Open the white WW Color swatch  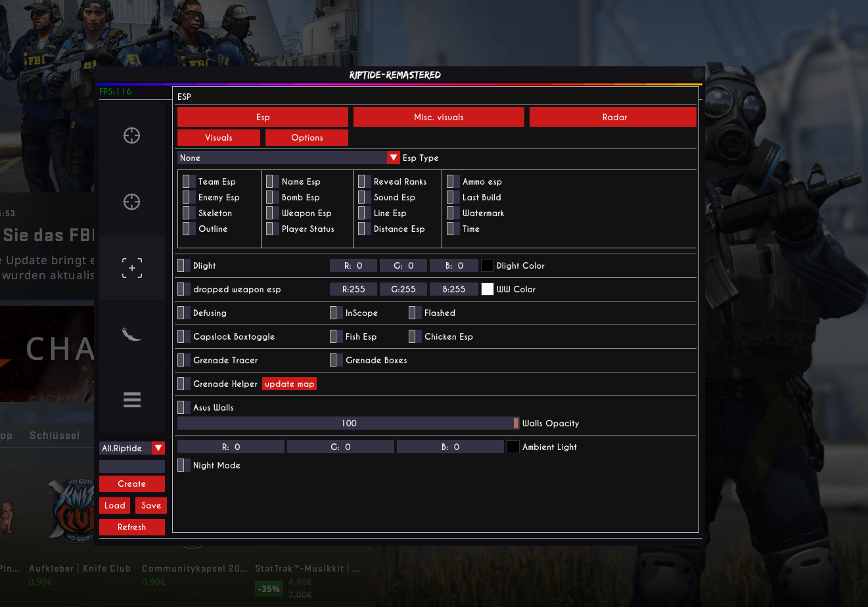pyautogui.click(x=488, y=289)
